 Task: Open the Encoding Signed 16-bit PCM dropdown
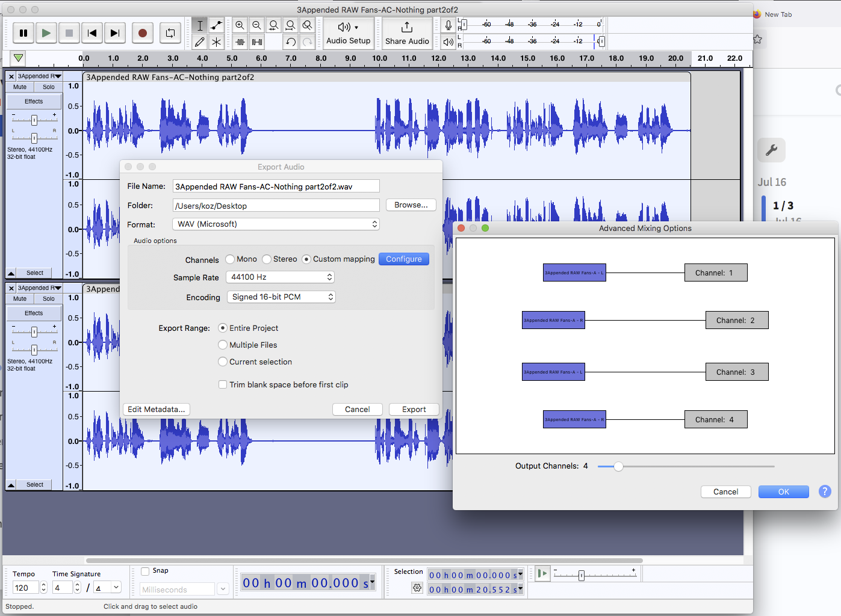[281, 297]
